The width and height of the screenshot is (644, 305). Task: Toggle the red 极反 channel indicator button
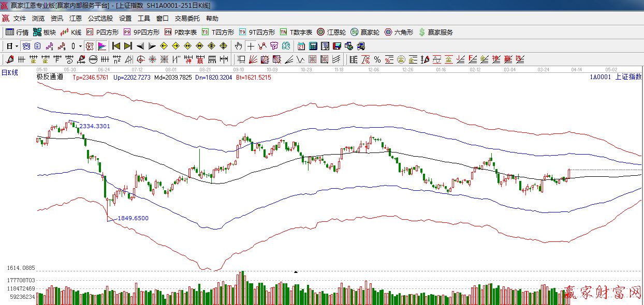(x=90, y=46)
